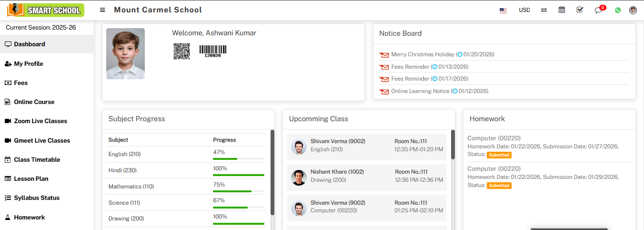Viewport: 644px width, 230px height.
Task: Open Merry Christmas Holiday notice
Action: pyautogui.click(x=423, y=54)
